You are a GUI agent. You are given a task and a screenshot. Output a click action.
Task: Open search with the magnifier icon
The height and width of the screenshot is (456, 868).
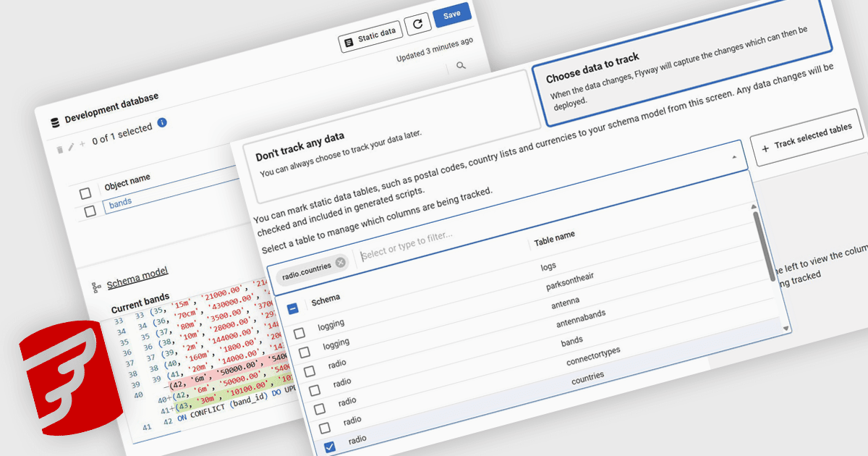tap(461, 66)
